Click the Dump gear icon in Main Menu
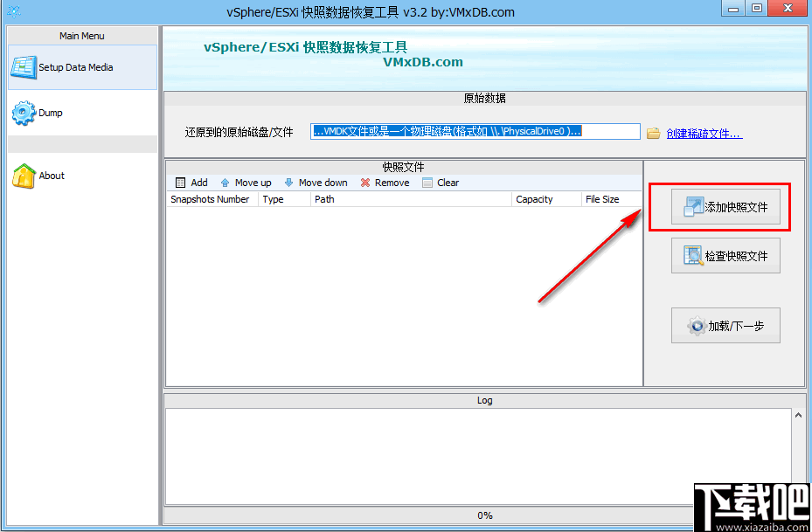 click(x=21, y=112)
